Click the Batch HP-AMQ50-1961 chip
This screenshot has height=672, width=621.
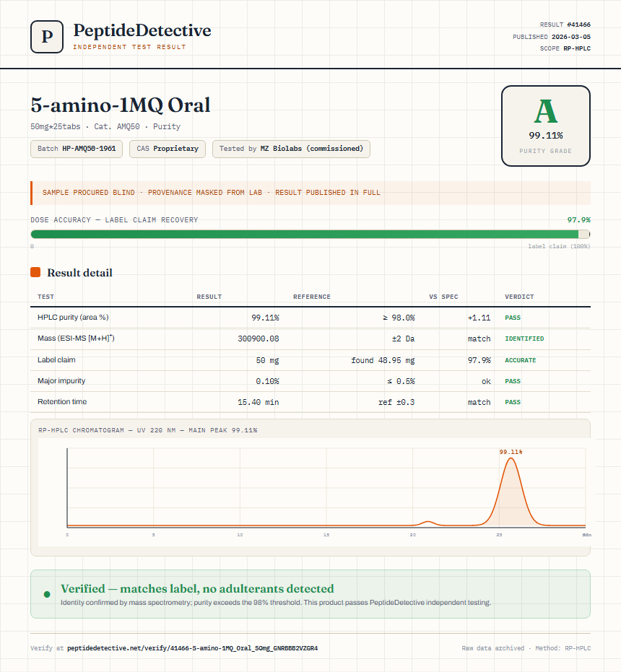point(77,149)
